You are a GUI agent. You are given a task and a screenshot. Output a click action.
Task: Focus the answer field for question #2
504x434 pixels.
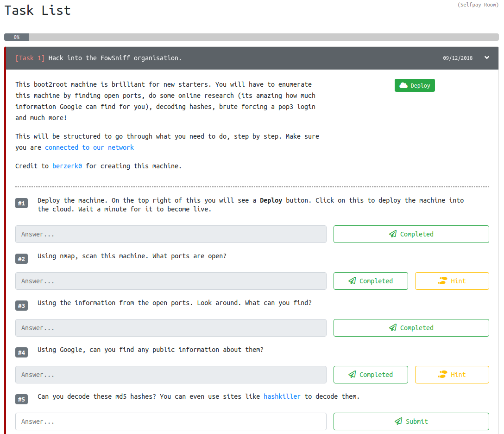170,281
